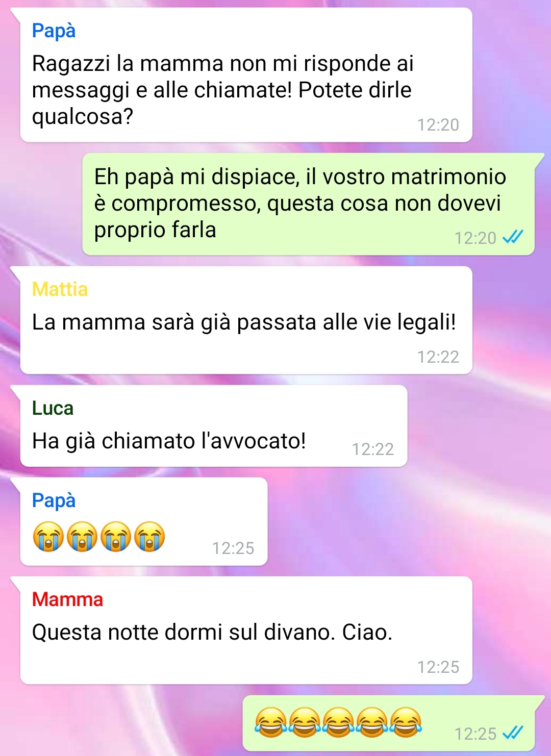Screen dimensions: 551x756
Task: Tap the last crying face emoji from Papà
Action: coord(149,537)
